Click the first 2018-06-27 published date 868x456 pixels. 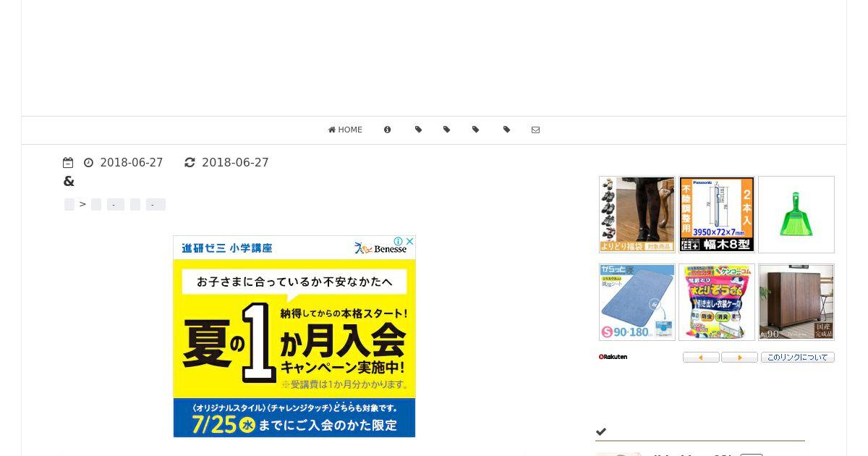(x=132, y=163)
